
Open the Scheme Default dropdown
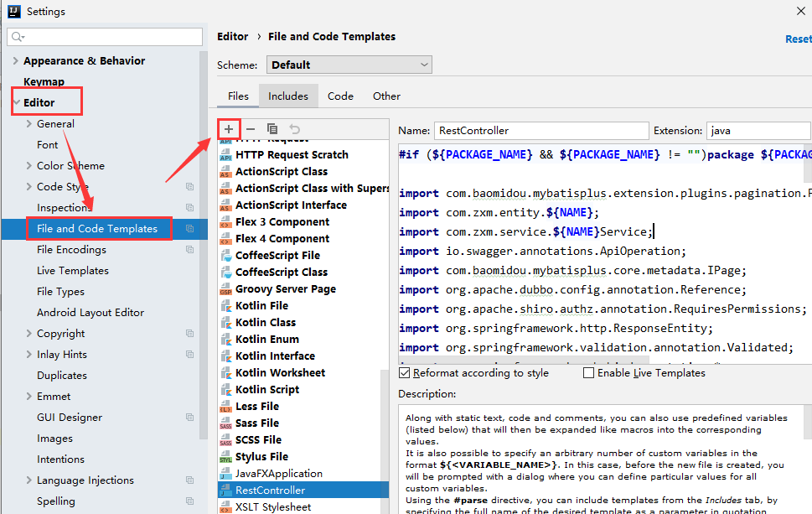pyautogui.click(x=349, y=65)
